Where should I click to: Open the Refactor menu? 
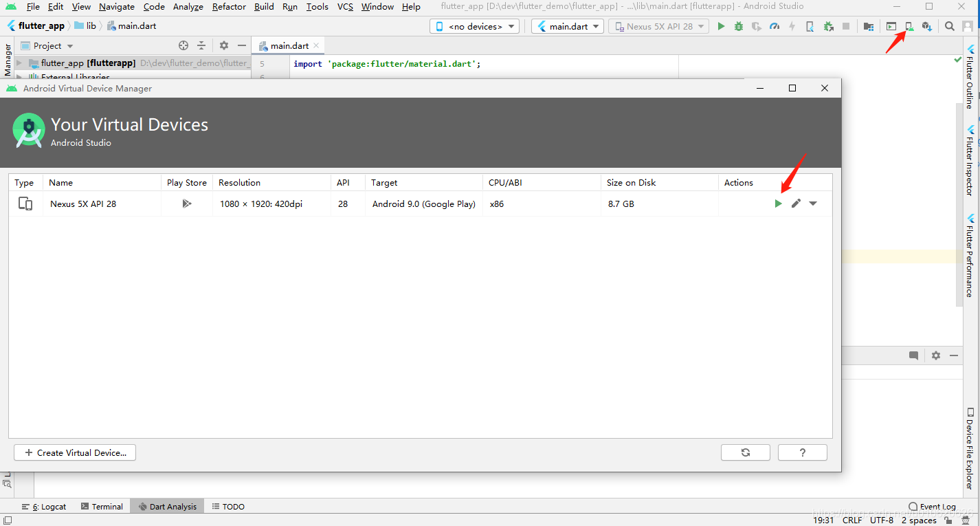click(x=229, y=6)
